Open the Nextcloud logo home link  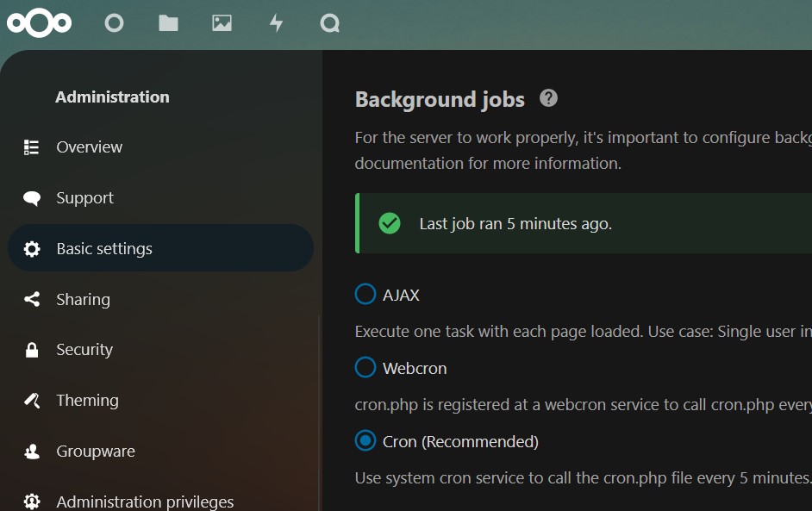point(40,23)
